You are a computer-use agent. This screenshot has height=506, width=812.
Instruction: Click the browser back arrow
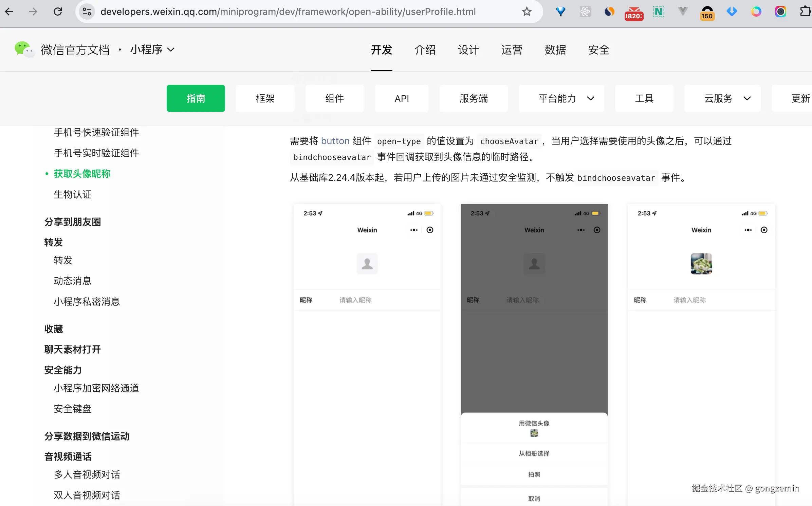click(x=9, y=12)
